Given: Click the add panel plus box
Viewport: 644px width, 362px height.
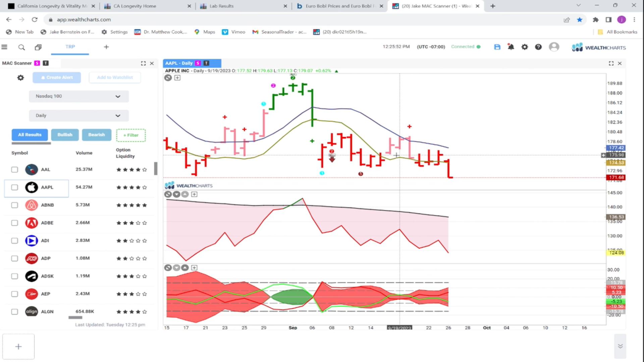Looking at the screenshot, I should click(18, 347).
